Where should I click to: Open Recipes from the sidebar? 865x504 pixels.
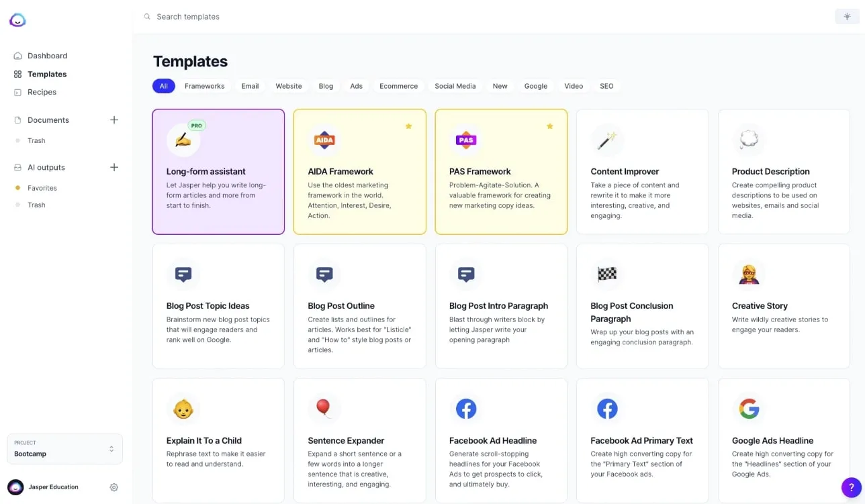tap(42, 92)
